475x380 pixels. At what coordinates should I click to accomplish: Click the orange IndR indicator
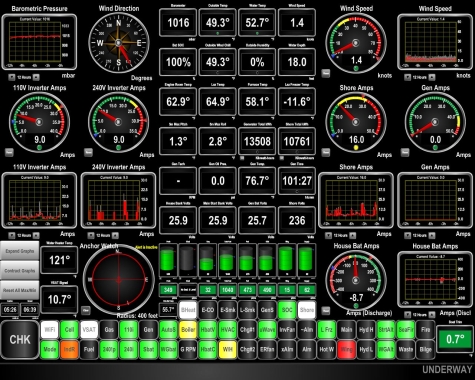(69, 350)
